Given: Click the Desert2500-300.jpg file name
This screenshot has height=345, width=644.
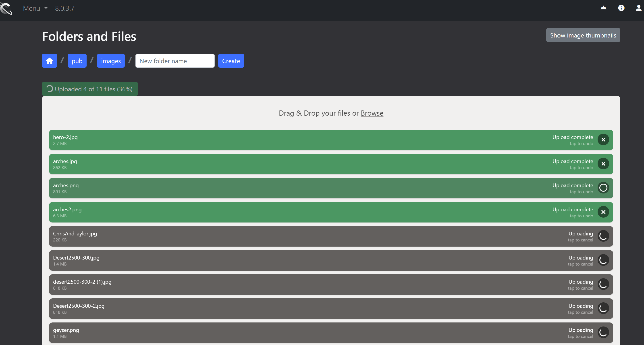Looking at the screenshot, I should (76, 258).
